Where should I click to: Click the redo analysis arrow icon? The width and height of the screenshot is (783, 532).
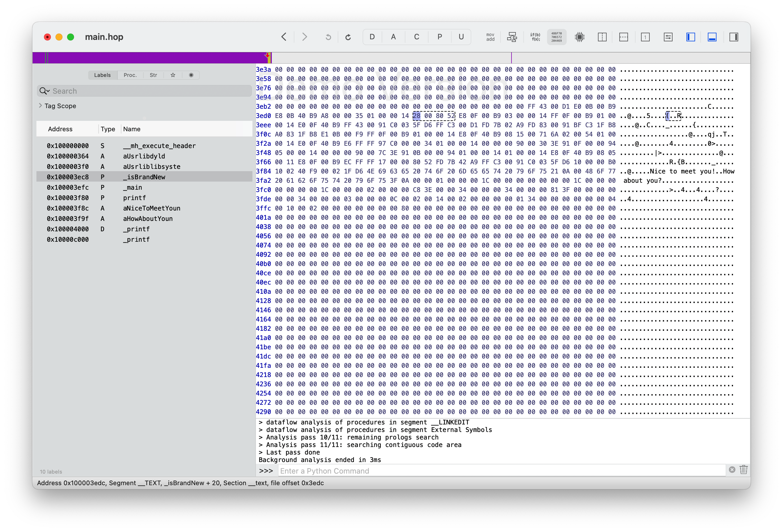coord(348,37)
